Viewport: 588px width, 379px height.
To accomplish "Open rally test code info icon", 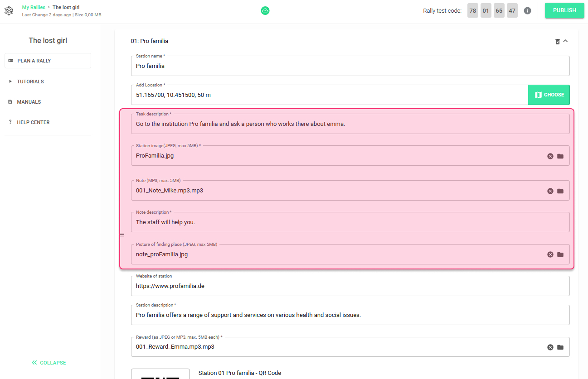I will (527, 10).
